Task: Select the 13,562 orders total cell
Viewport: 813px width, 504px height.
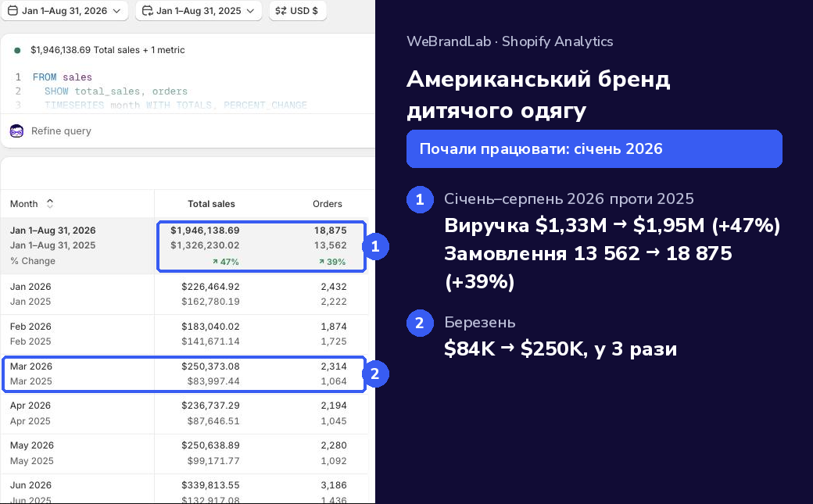Action: pos(330,245)
